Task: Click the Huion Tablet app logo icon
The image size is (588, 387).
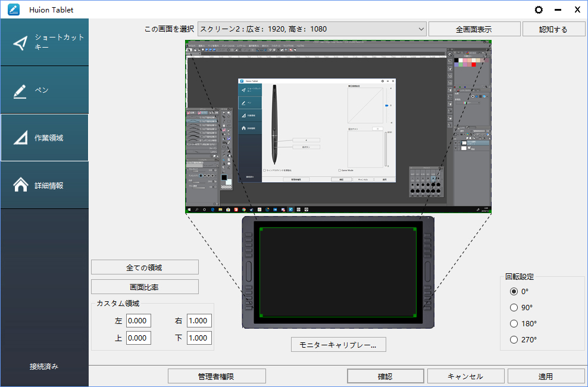Action: (14, 10)
